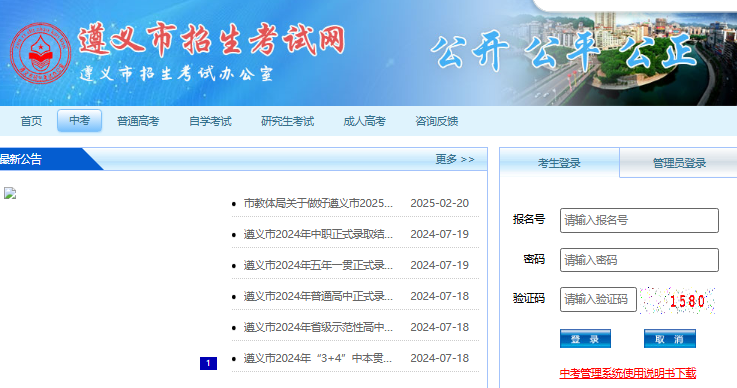737x388 pixels.
Task: Open announcement 遵义市2024年普通高中正式录...
Action: [318, 296]
